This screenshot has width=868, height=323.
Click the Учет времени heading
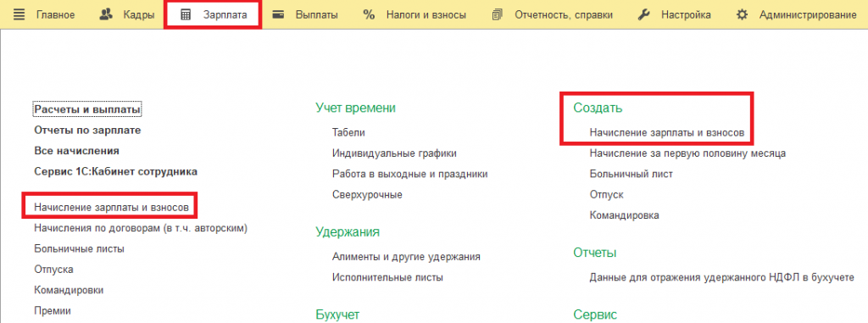coord(355,108)
